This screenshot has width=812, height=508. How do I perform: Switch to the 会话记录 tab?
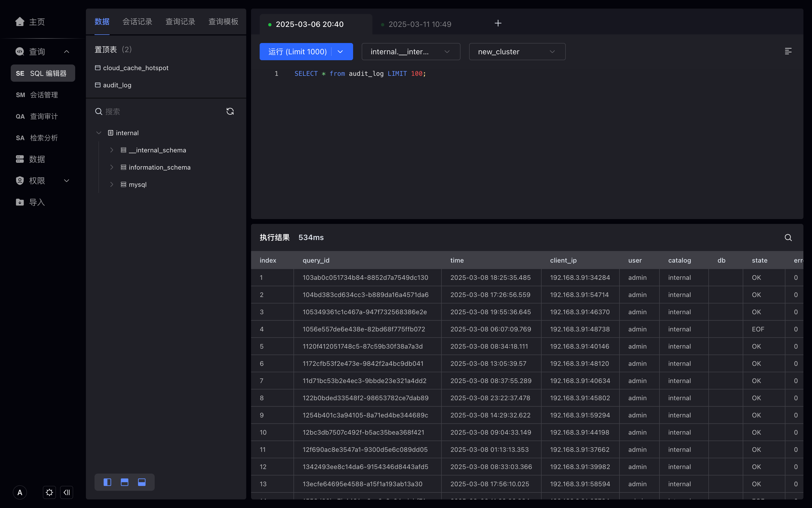(137, 22)
